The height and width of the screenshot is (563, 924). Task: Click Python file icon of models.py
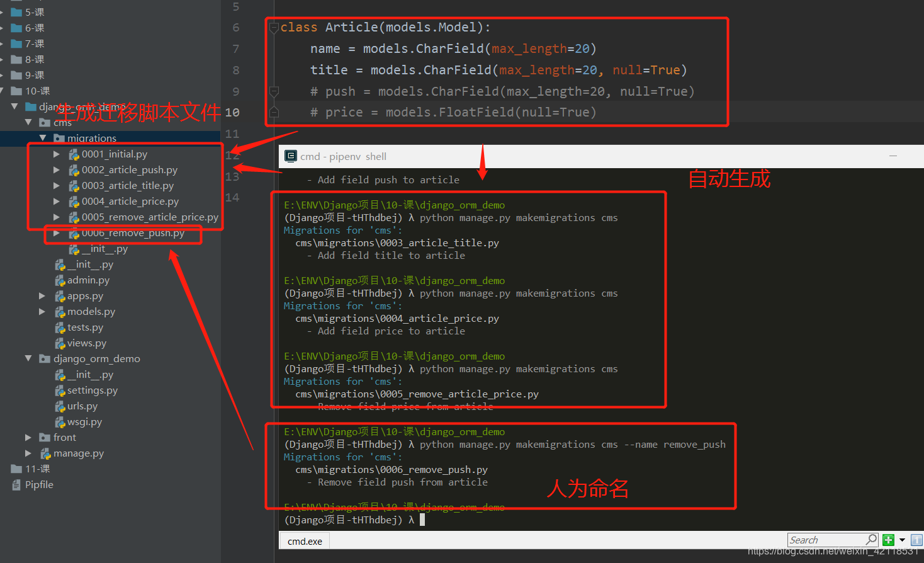pos(60,312)
